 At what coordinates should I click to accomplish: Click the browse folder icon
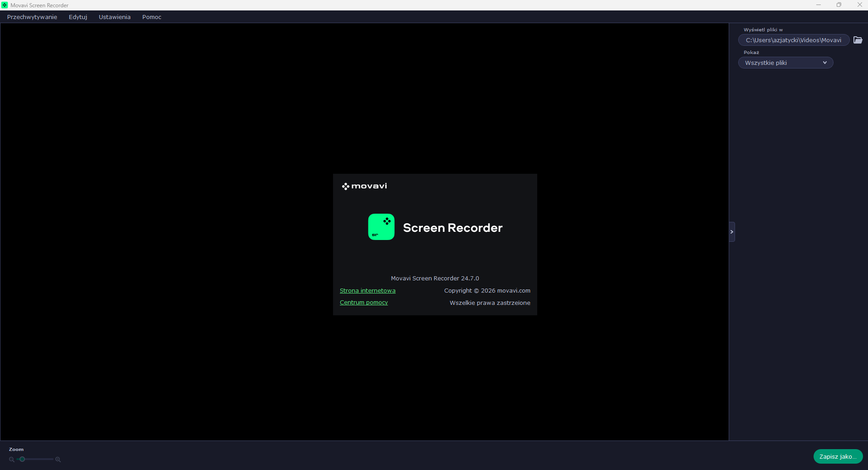858,40
